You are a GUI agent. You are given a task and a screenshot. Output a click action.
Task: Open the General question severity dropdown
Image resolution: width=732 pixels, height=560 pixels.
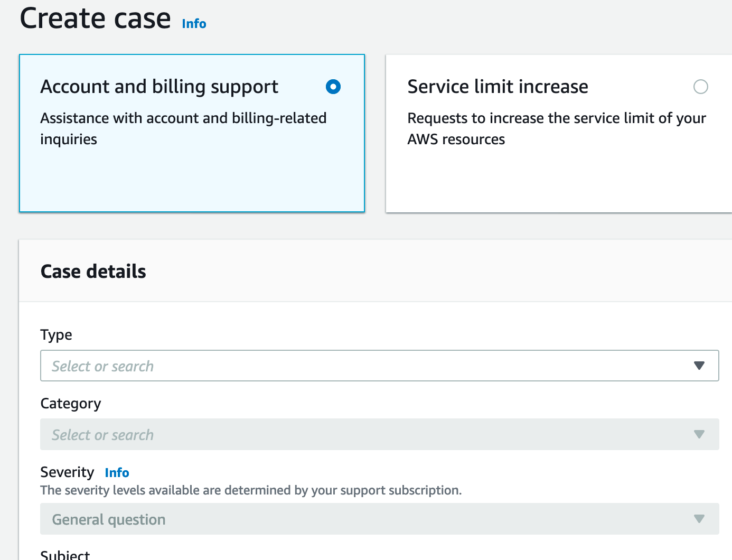pos(380,519)
